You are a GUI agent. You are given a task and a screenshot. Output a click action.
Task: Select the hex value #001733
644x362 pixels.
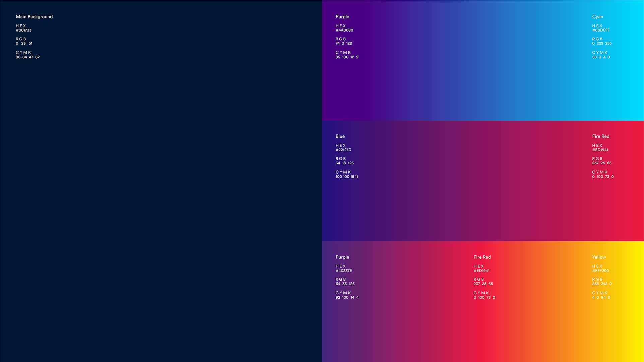(23, 30)
